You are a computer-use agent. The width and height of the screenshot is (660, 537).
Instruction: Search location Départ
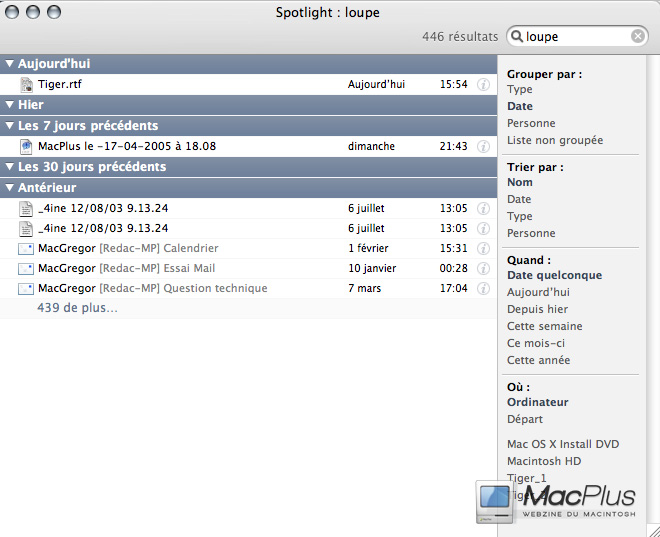tap(525, 419)
